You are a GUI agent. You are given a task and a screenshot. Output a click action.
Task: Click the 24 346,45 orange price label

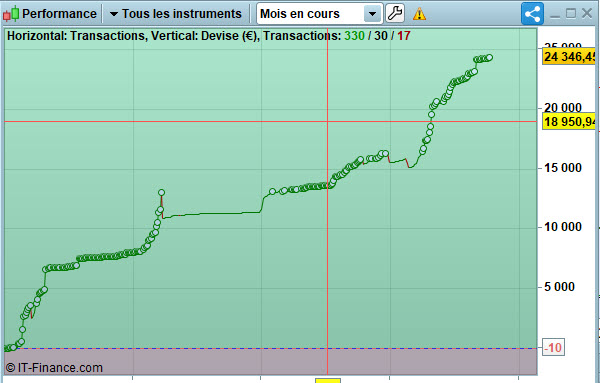569,57
